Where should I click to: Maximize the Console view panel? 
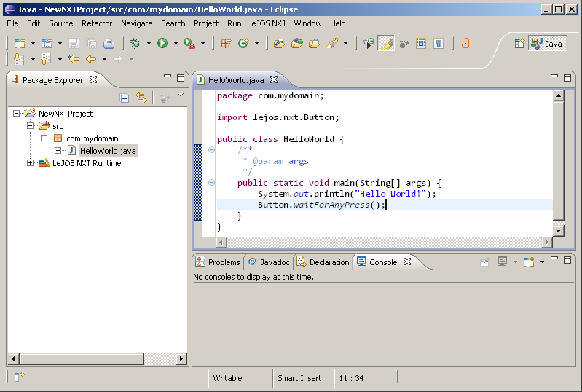[x=567, y=260]
